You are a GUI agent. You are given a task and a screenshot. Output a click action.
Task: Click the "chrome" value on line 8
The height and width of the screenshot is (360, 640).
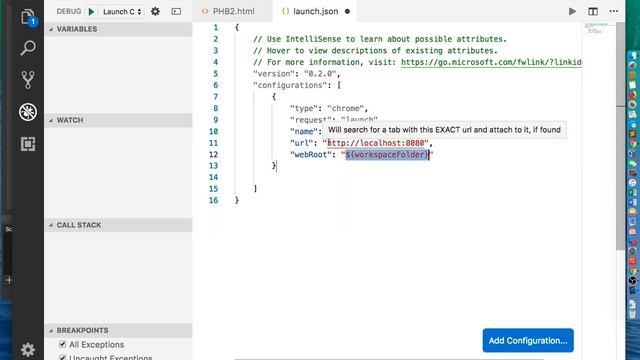pos(345,108)
